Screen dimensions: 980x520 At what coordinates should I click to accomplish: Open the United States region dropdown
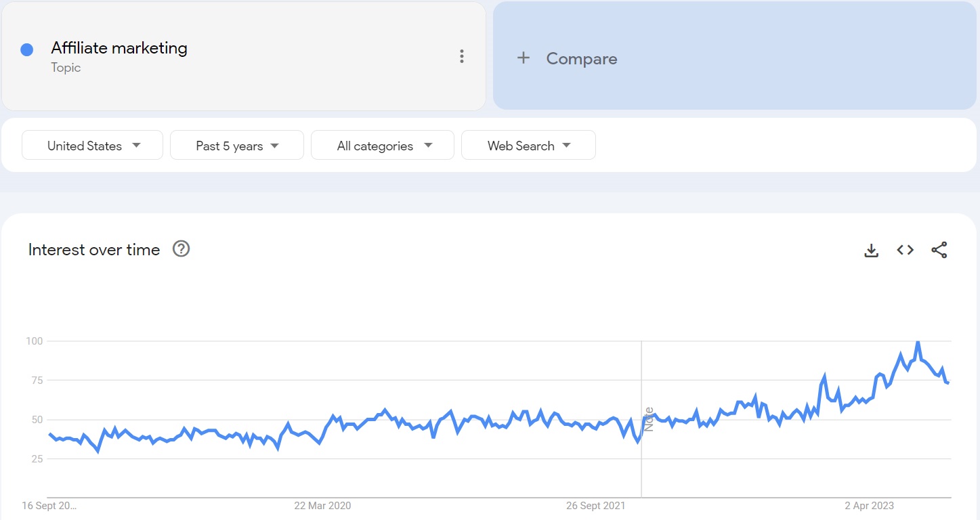coord(91,145)
